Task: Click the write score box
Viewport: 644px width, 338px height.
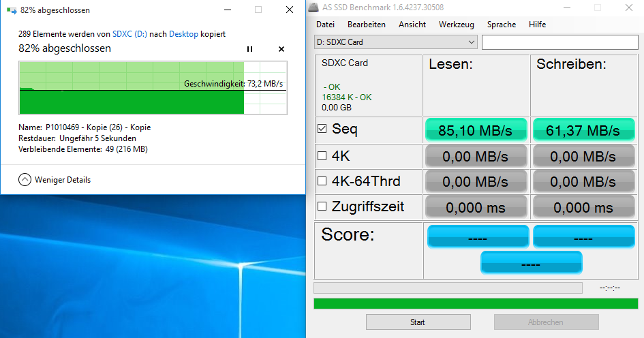Action: coord(583,236)
